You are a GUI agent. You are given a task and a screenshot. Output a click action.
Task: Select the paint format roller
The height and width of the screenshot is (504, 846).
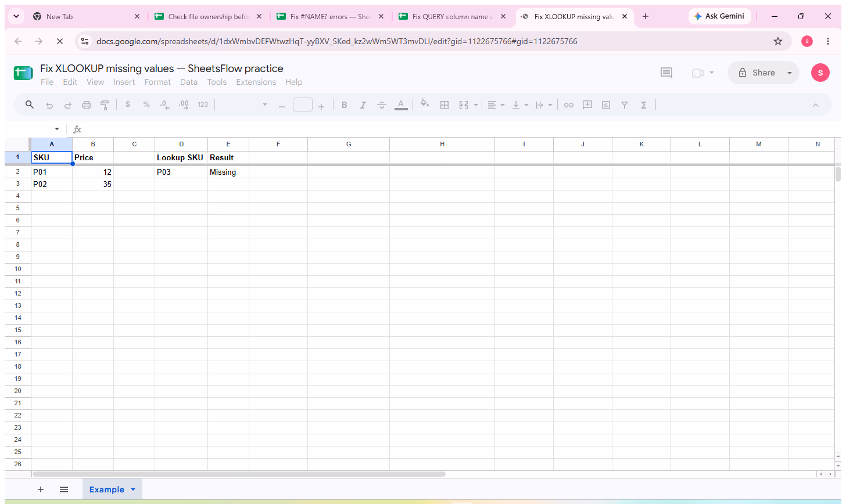tap(105, 105)
